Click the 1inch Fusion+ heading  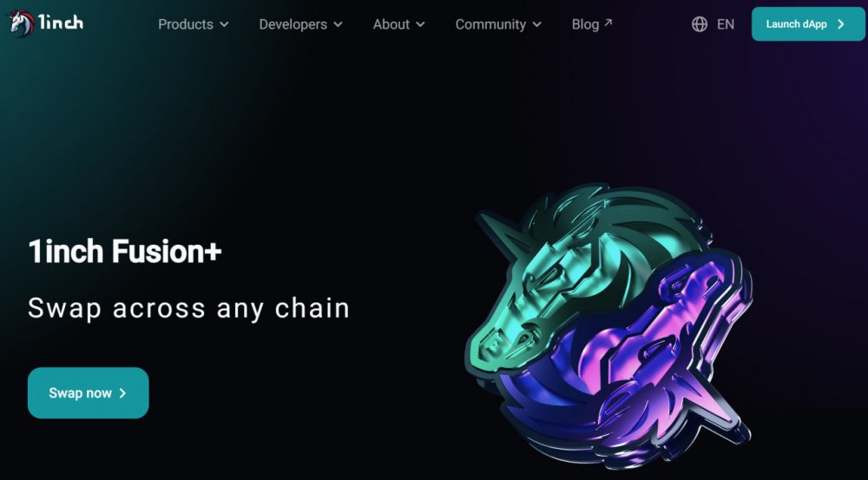(125, 252)
